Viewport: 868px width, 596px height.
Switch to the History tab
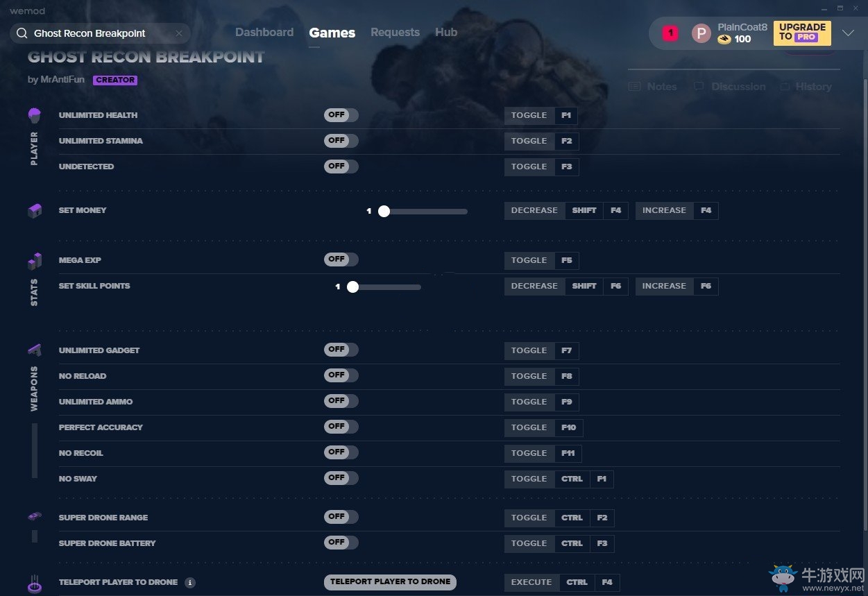coord(806,87)
